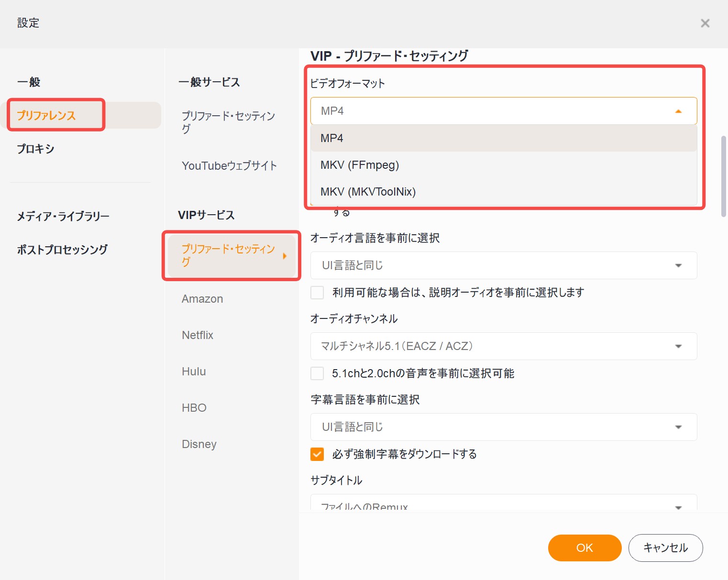Viewport: 728px width, 580px height.
Task: Open HBO service settings
Action: 194,408
